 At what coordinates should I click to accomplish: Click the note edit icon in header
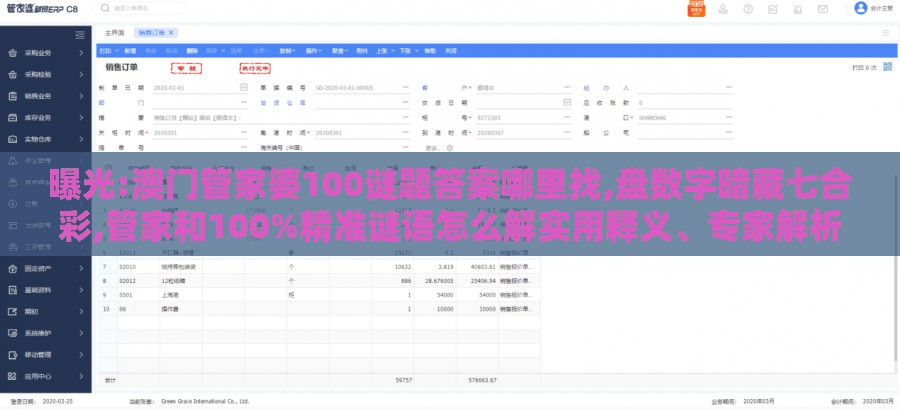(773, 9)
